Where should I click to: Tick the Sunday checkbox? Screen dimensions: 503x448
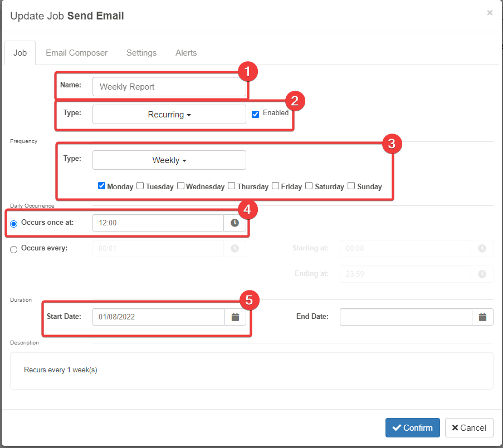pos(351,186)
